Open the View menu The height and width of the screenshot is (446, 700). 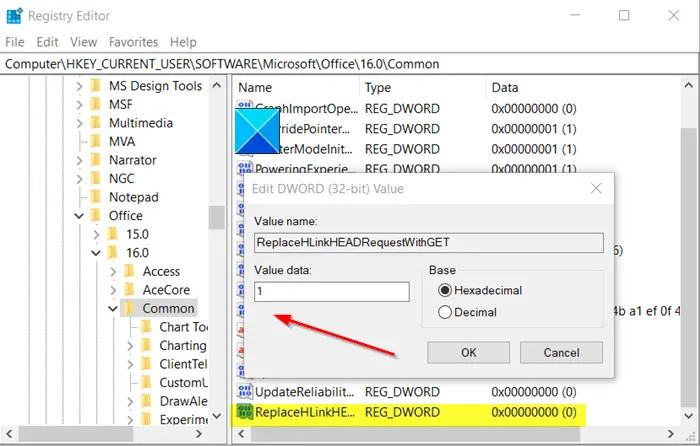tap(83, 42)
